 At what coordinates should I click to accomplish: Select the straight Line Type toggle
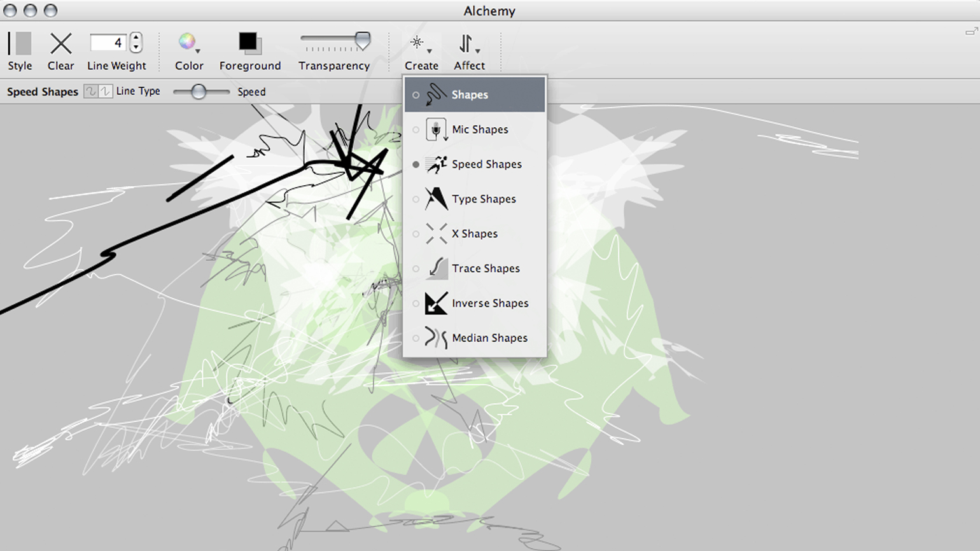tap(106, 92)
